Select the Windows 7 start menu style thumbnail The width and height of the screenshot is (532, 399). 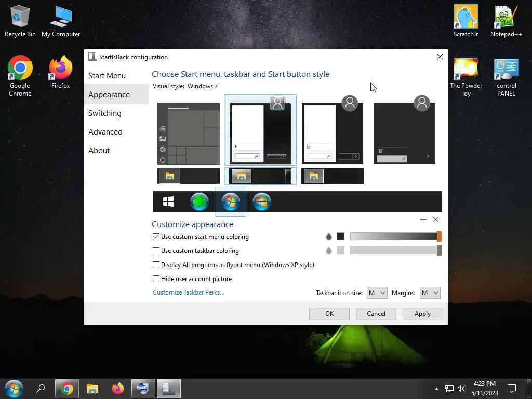point(261,129)
